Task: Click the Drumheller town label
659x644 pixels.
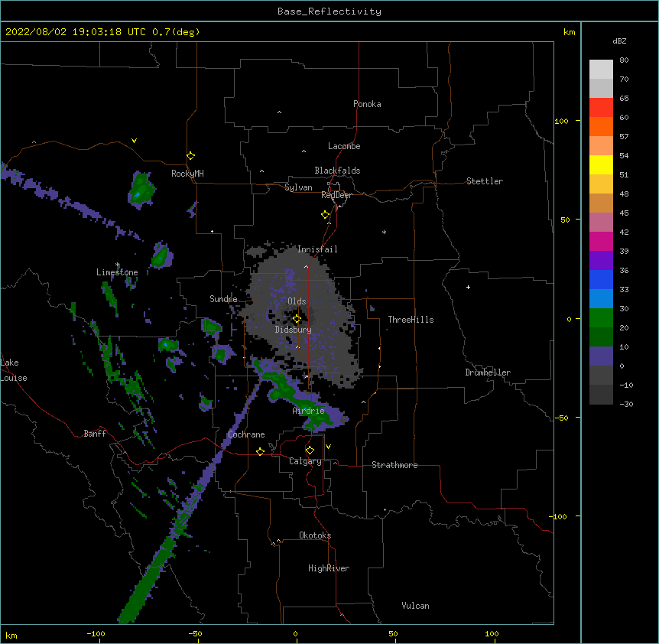Action: point(488,372)
